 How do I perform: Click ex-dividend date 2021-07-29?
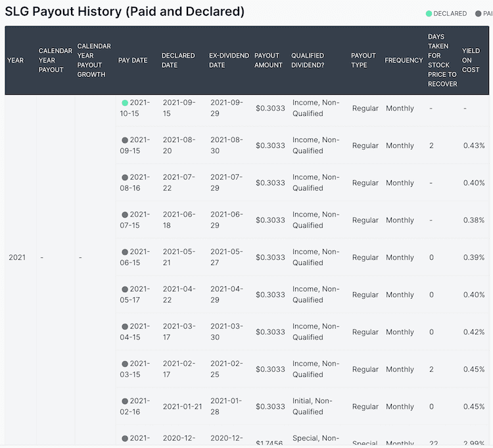pos(227,182)
